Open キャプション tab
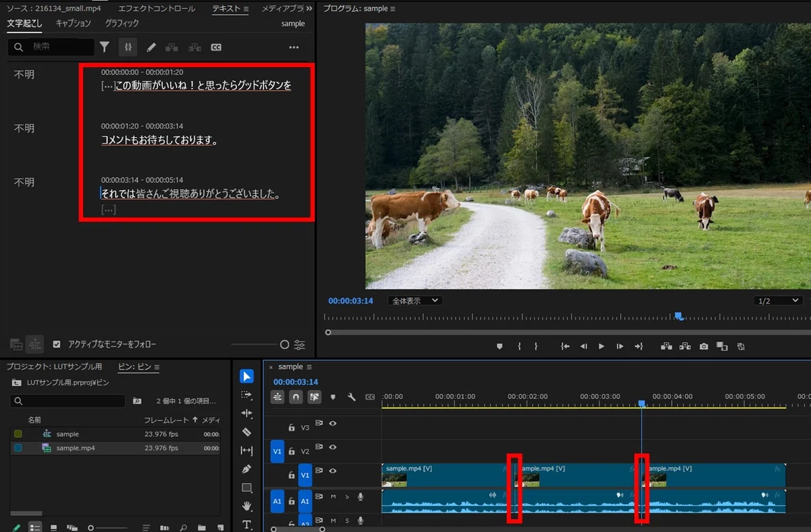 (73, 23)
